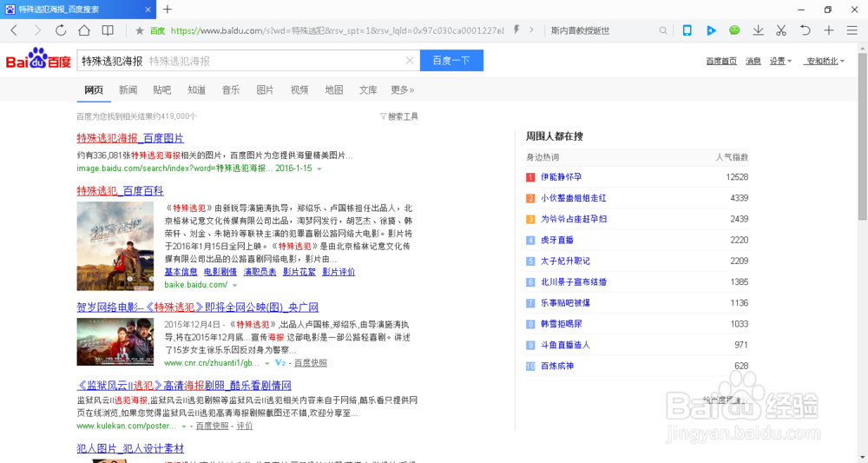
Task: Switch to the 图片 tab
Action: [265, 89]
